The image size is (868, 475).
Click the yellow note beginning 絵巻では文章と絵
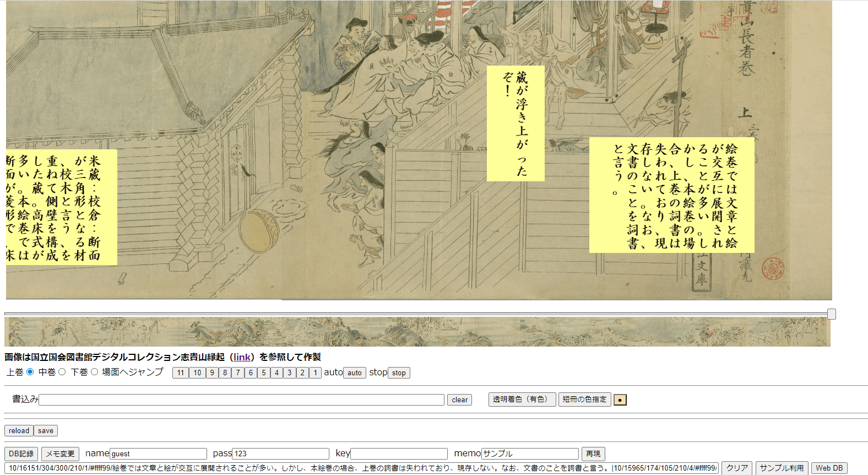pyautogui.click(x=672, y=195)
